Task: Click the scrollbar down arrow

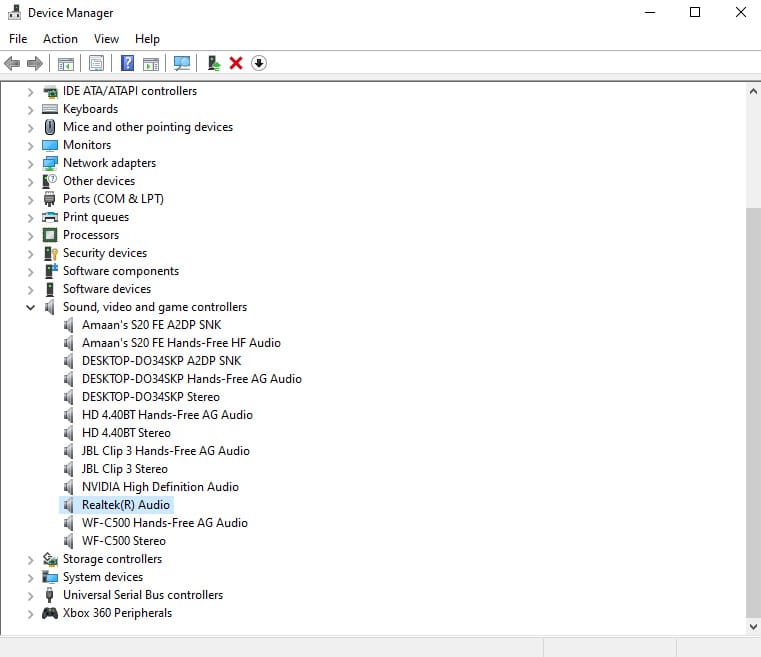Action: coord(753,626)
